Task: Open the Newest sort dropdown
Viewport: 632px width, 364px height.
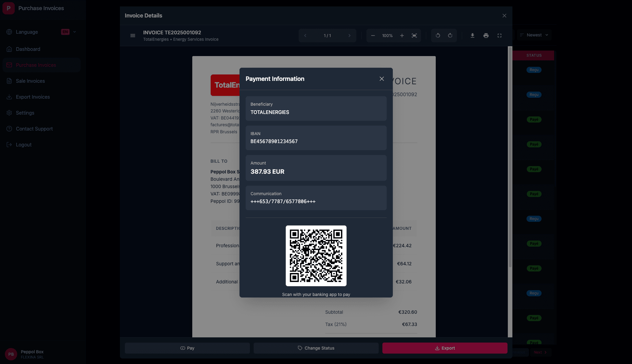Action: point(534,35)
